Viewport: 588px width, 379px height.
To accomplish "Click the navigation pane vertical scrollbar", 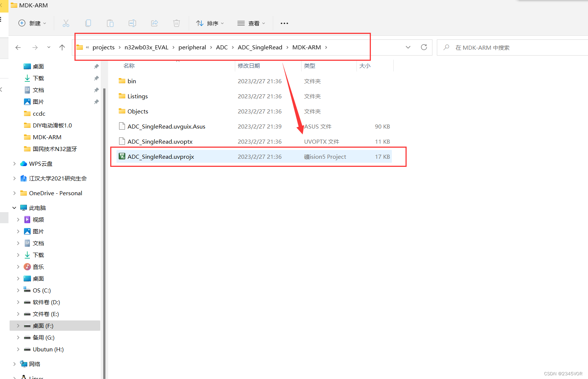I will point(104,233).
